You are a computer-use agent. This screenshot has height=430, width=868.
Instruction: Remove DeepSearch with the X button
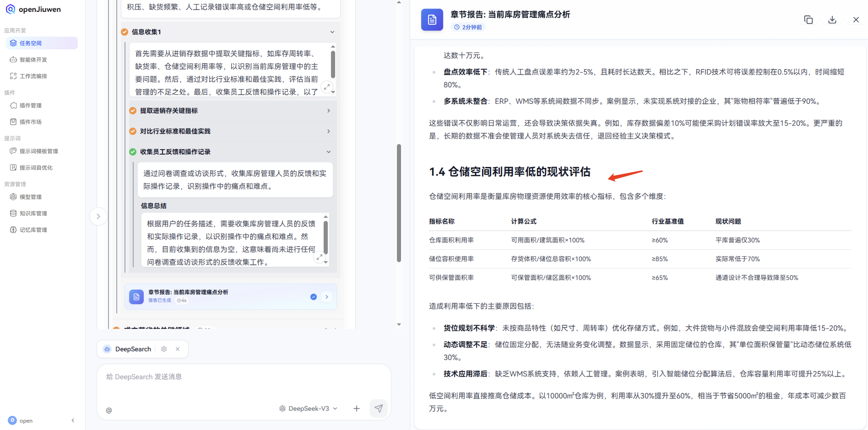(178, 349)
